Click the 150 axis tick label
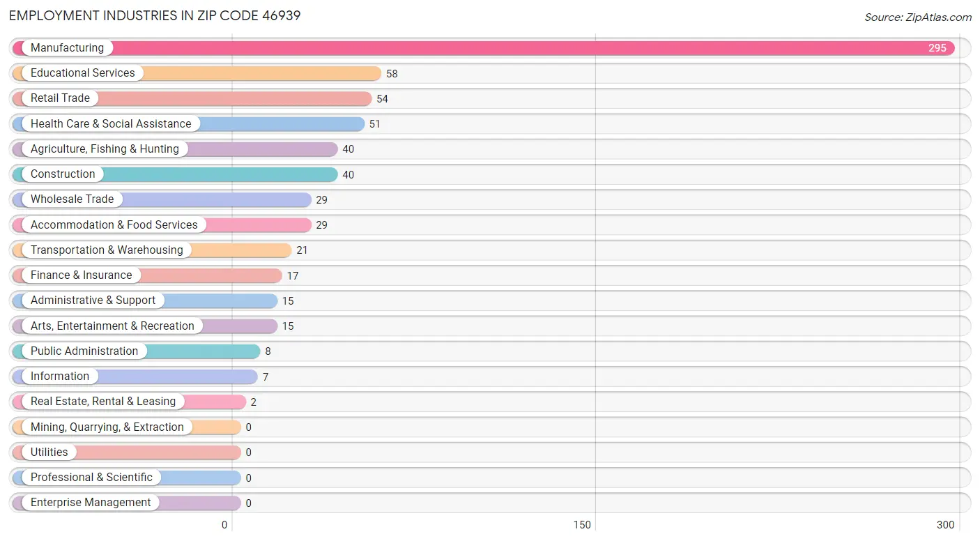This screenshot has width=980, height=541. (582, 525)
